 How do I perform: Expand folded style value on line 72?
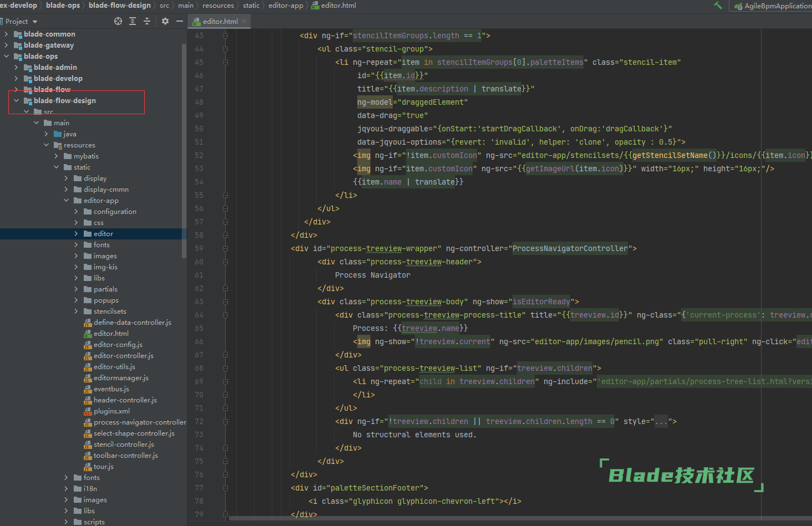[x=661, y=421]
